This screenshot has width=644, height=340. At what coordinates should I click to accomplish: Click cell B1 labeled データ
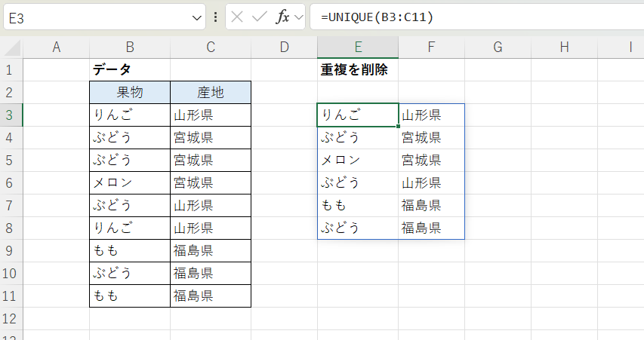[x=130, y=69]
